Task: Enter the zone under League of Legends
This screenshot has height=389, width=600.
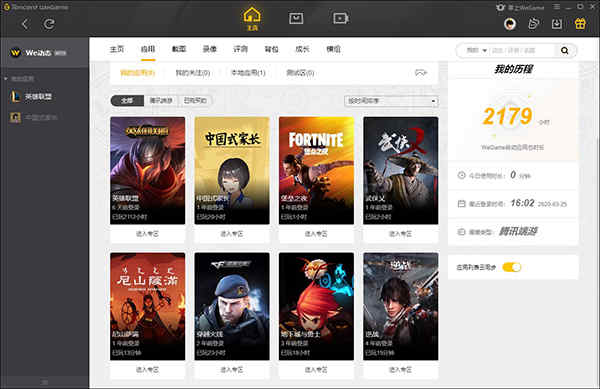Action: tap(147, 234)
